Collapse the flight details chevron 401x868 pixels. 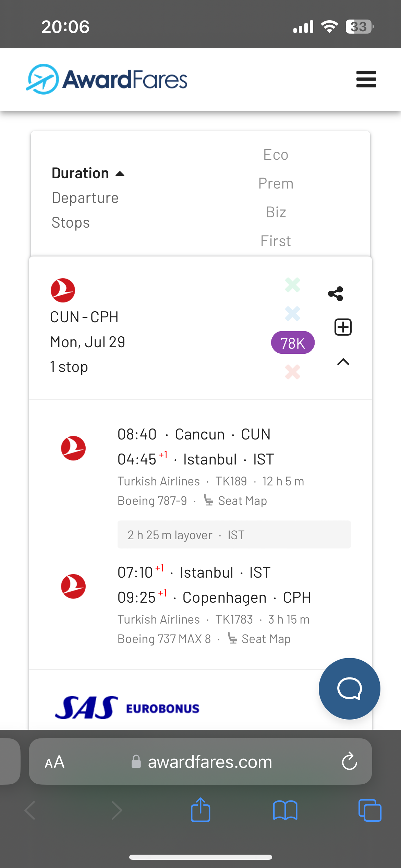click(x=343, y=362)
